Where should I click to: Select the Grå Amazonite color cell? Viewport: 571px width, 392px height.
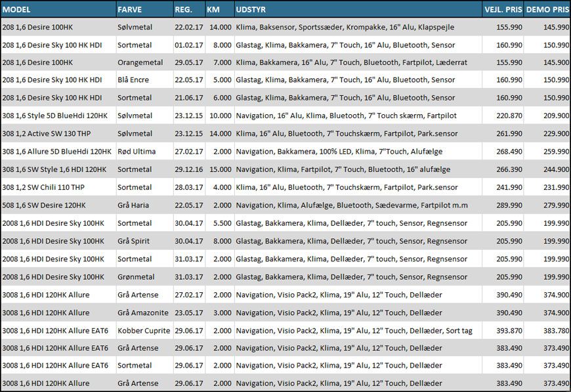point(142,313)
